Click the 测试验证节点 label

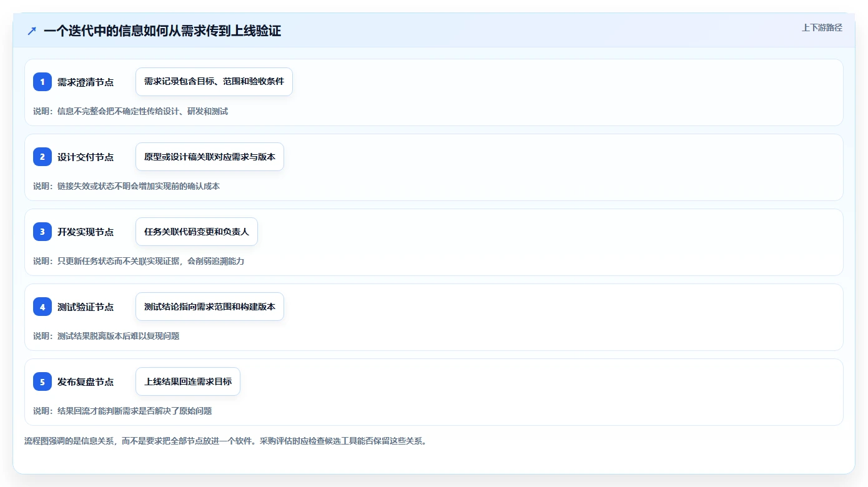point(86,307)
